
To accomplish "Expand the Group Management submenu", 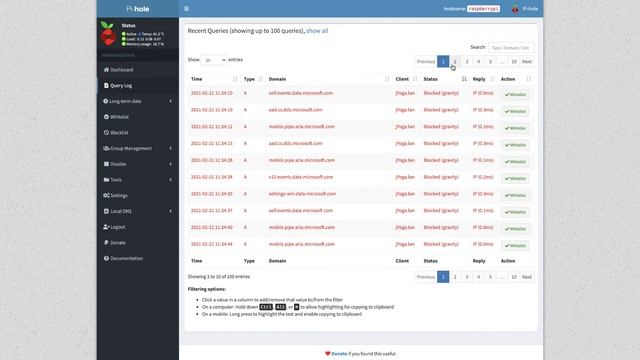I will click(x=138, y=149).
